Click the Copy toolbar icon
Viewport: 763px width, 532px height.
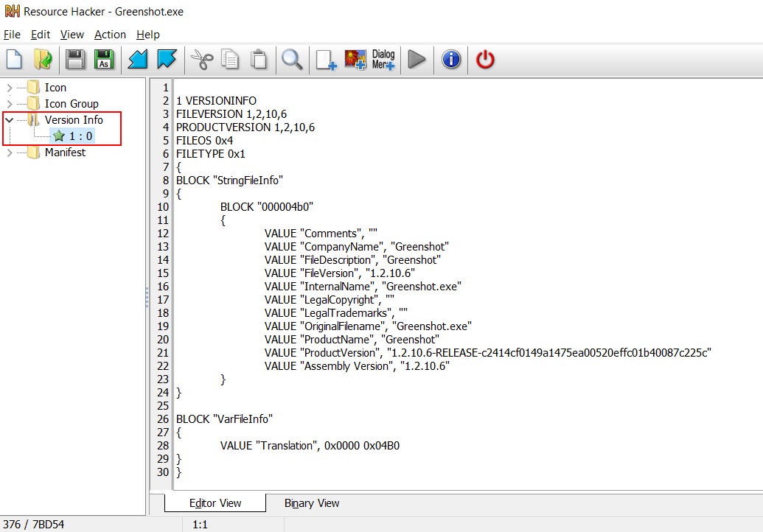coord(230,60)
